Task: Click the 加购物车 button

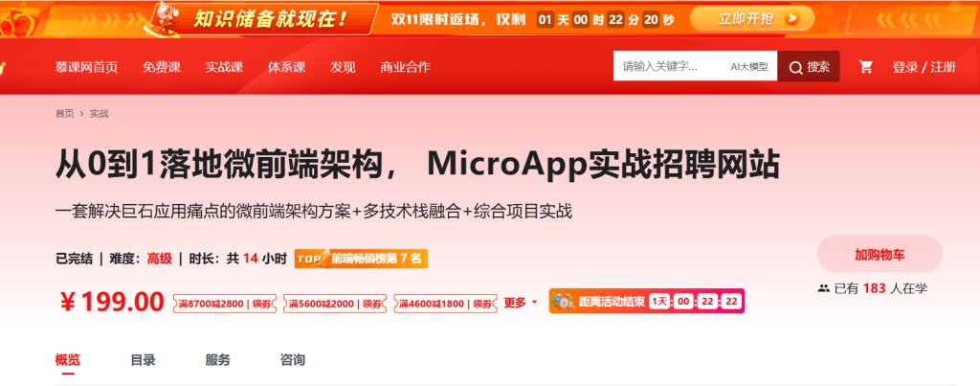Action: click(x=880, y=255)
